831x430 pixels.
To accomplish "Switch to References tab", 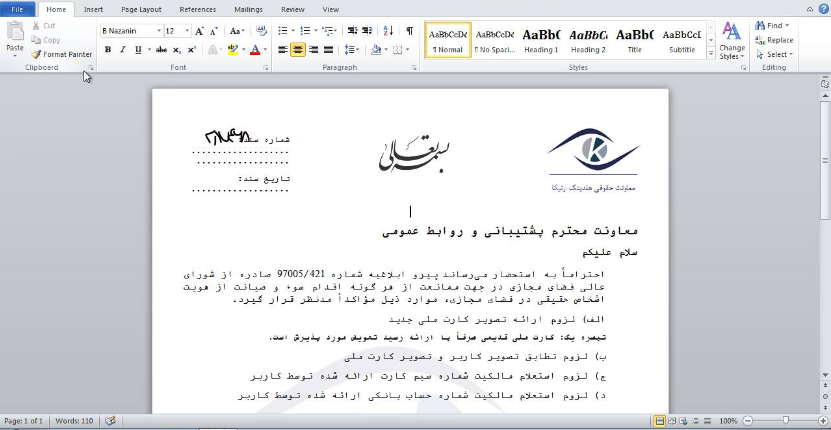I will click(198, 10).
